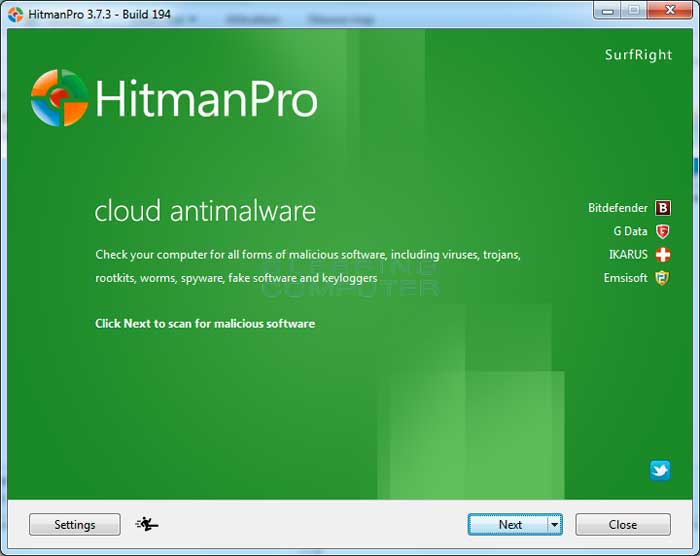Screen dimensions: 700x556
Task: Open the Twitter bird icon
Action: [660, 470]
